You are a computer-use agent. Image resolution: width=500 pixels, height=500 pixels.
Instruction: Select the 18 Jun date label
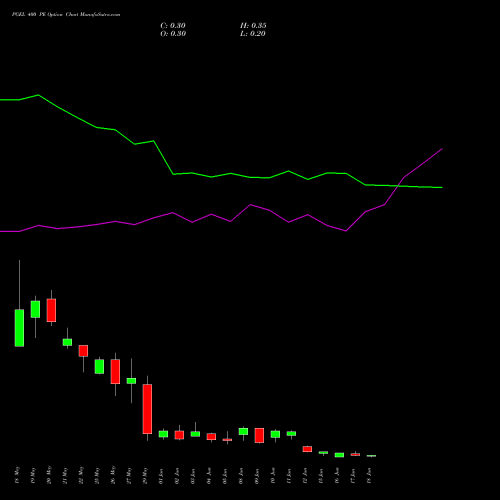pos(369,476)
